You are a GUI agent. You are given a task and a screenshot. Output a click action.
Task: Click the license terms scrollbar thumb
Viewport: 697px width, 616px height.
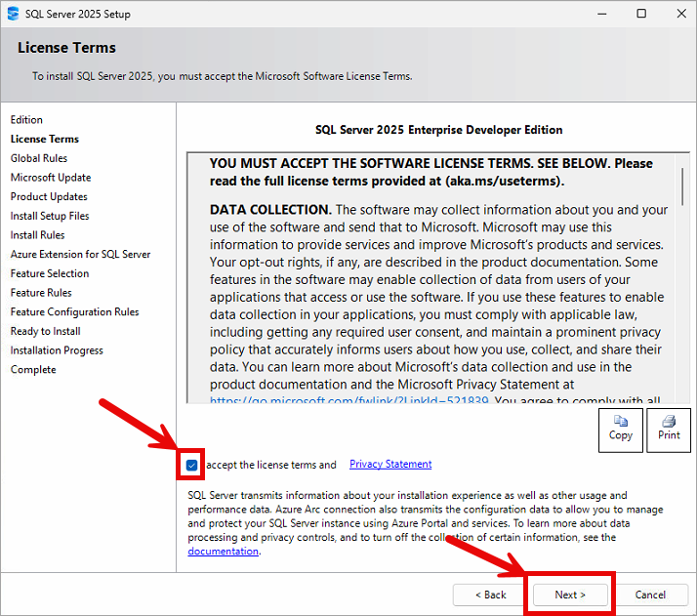pos(682,185)
